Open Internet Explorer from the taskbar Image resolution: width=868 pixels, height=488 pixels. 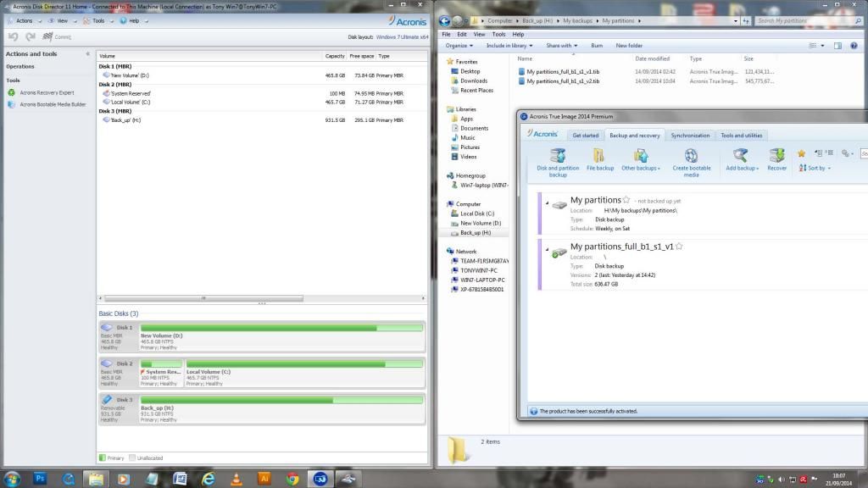209,479
